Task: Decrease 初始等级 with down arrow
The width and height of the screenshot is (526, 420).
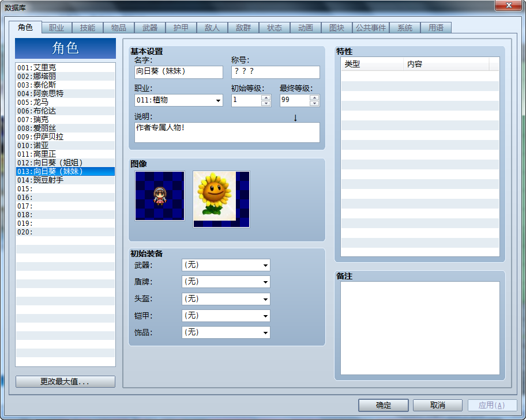Action: click(266, 103)
